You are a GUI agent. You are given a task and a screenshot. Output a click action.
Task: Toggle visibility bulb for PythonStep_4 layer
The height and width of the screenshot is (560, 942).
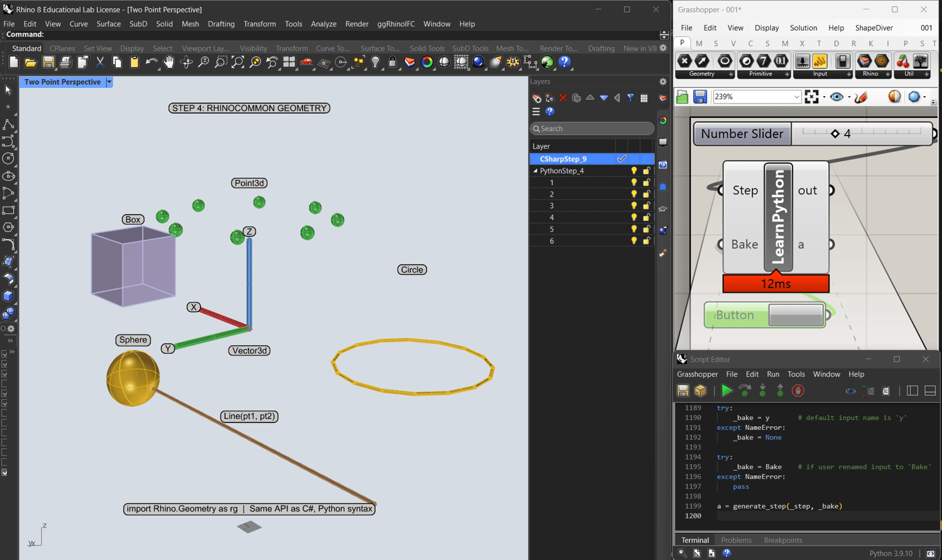pyautogui.click(x=634, y=171)
